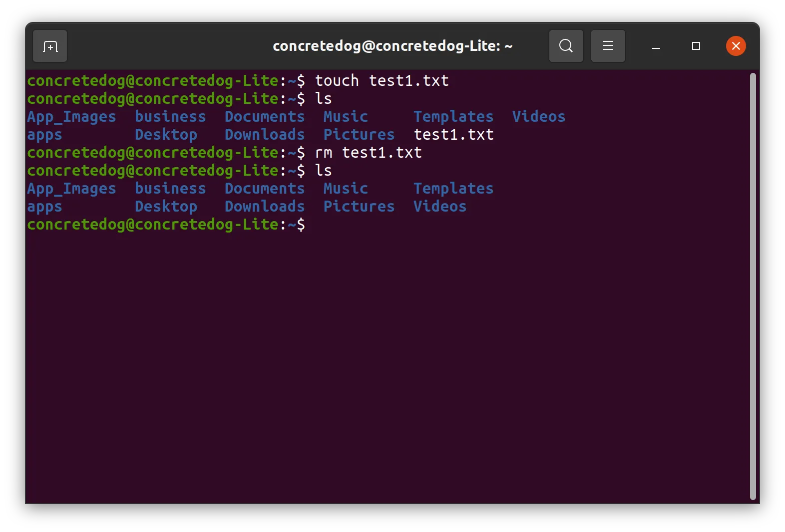Viewport: 785px width, 532px height.
Task: Click Downloads in the second ls output
Action: pyautogui.click(x=265, y=206)
